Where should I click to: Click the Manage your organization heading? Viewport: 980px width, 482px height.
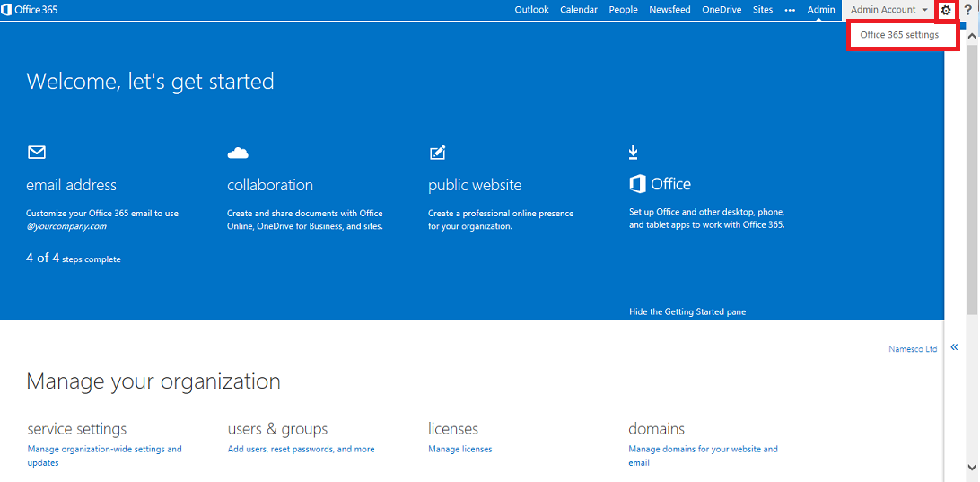[x=153, y=381]
